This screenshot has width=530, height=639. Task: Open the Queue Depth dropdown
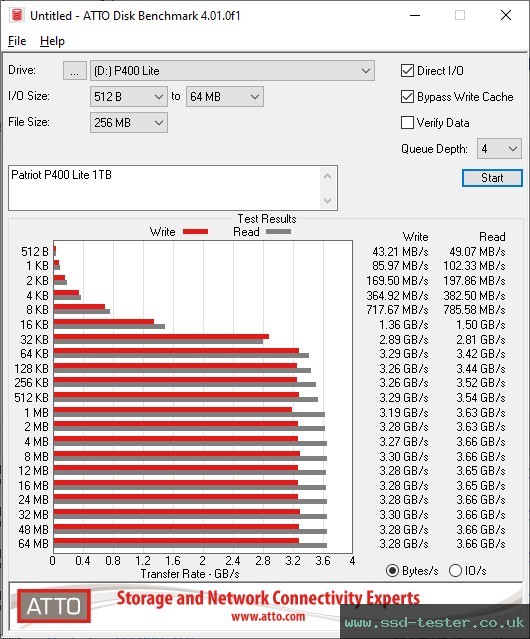pyautogui.click(x=499, y=149)
